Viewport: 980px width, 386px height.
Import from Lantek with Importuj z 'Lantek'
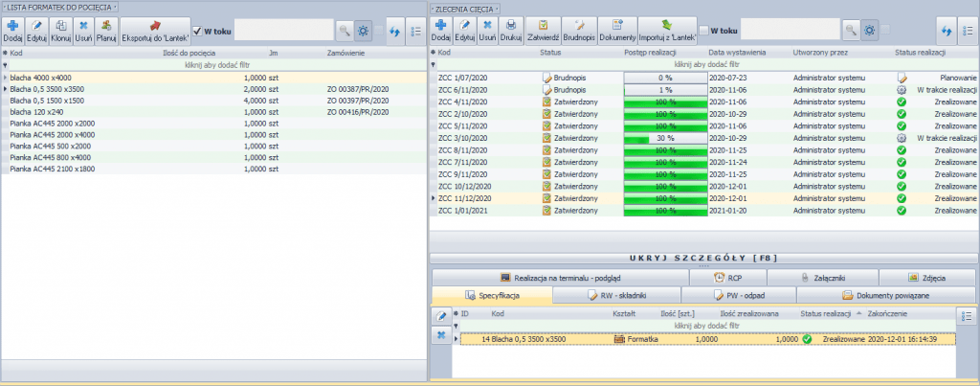click(x=667, y=30)
